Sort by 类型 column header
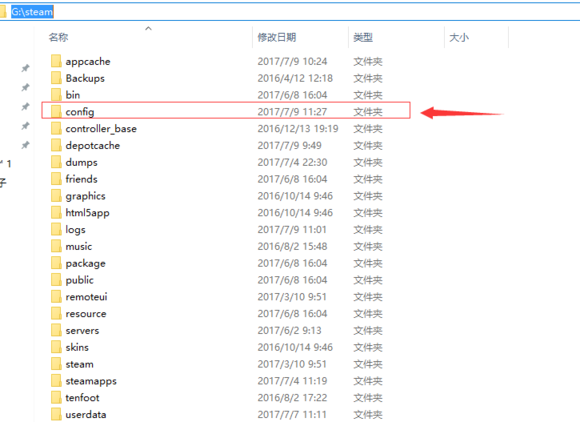The width and height of the screenshot is (580, 422). 363,37
